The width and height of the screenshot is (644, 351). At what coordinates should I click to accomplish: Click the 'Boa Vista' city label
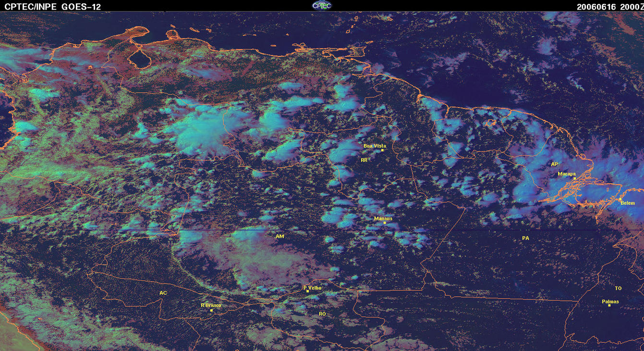(375, 146)
